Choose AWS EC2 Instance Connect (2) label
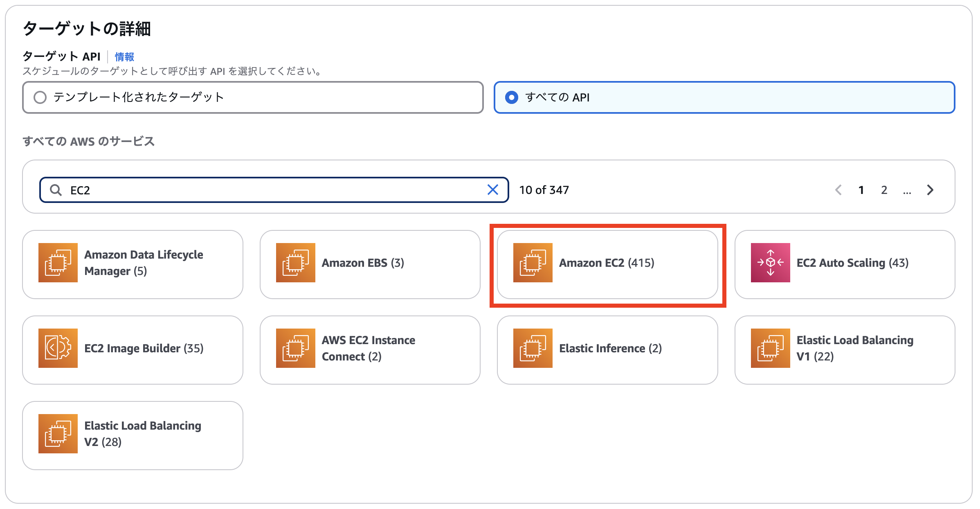Viewport: 980px width, 509px height. 368,348
